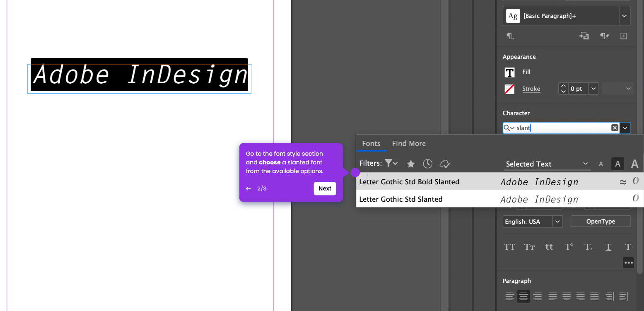Open the paragraph style options icon
Screen dimensions: 644x311
click(510, 36)
